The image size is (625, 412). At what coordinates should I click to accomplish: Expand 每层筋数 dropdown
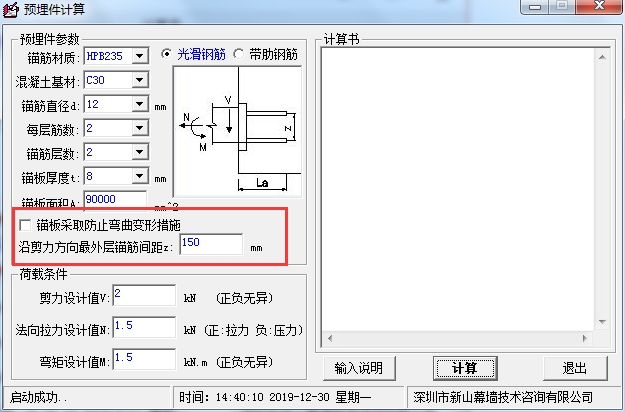[x=140, y=128]
